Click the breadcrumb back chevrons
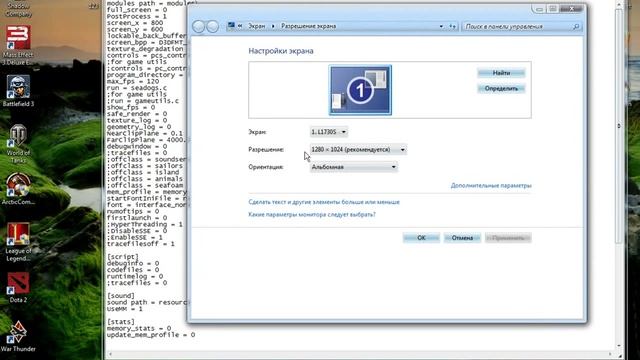 coord(240,26)
